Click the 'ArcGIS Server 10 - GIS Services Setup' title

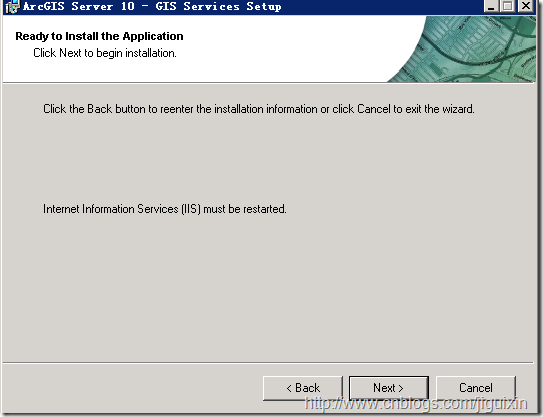pos(152,6)
